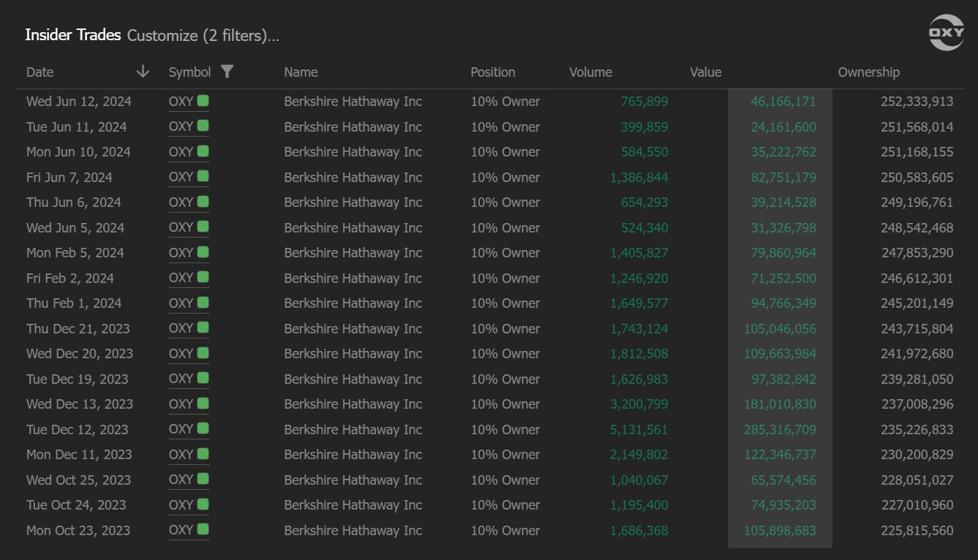Open Customize (2 filters) settings

tap(203, 35)
